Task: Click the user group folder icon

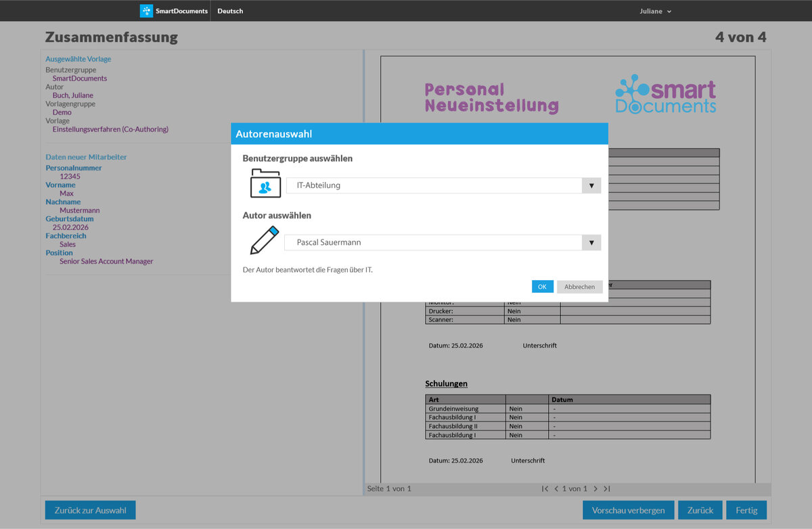Action: point(265,184)
